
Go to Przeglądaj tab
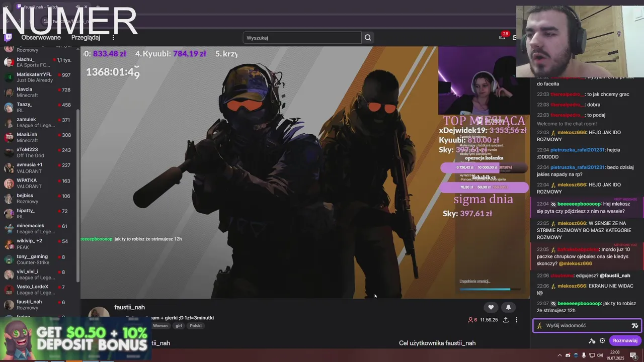86,38
